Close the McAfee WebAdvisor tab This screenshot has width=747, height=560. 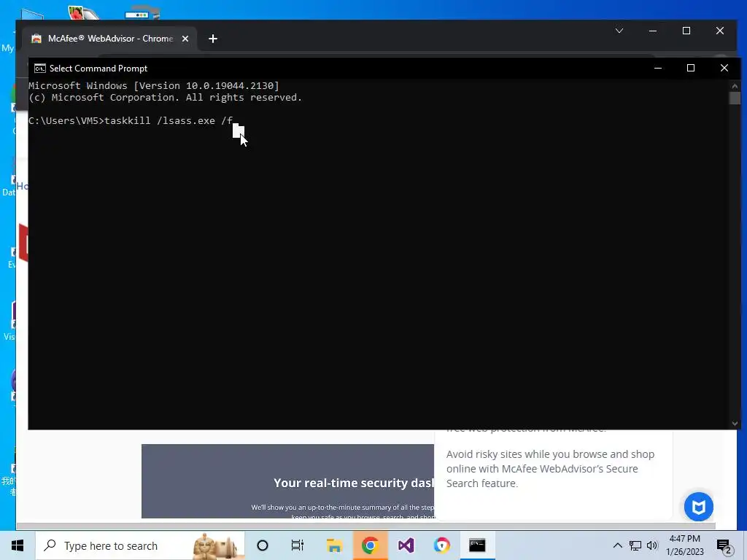(185, 39)
